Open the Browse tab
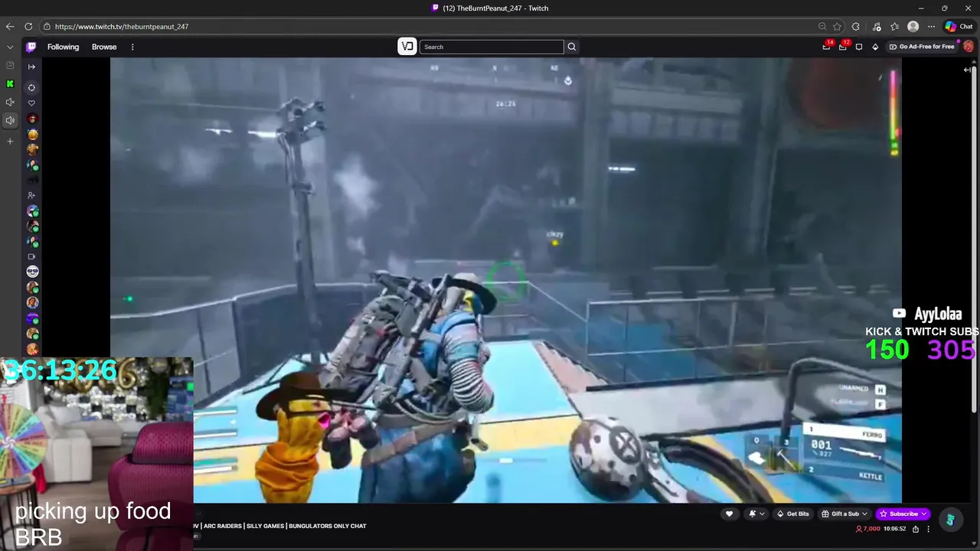This screenshot has width=980, height=551. pyautogui.click(x=104, y=47)
